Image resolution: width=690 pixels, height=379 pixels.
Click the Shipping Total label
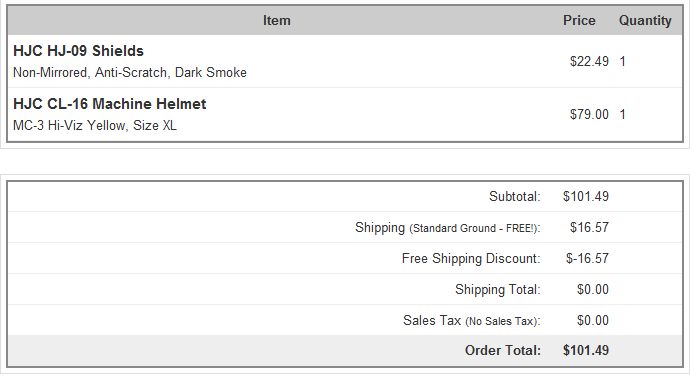click(x=498, y=290)
